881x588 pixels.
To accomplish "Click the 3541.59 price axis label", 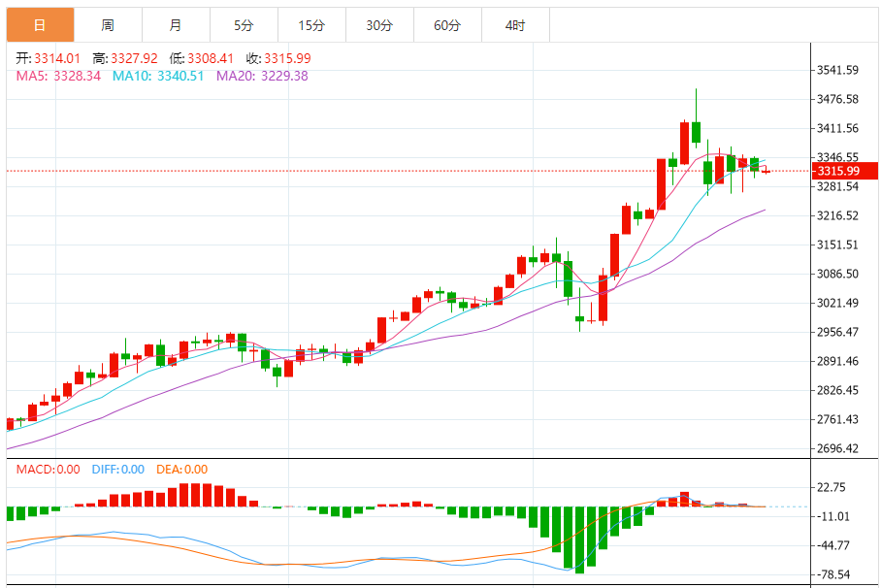I will tap(837, 70).
